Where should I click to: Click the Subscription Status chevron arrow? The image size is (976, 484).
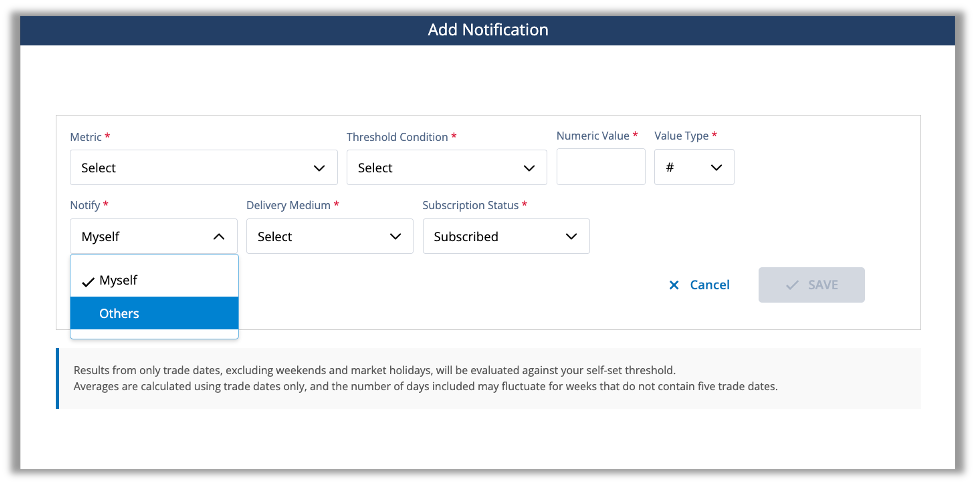[571, 237]
